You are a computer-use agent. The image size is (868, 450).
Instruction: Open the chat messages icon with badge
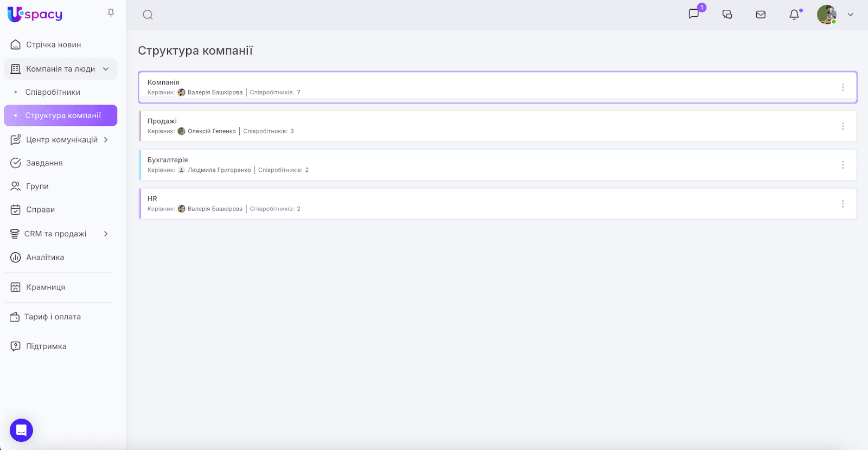tap(694, 14)
